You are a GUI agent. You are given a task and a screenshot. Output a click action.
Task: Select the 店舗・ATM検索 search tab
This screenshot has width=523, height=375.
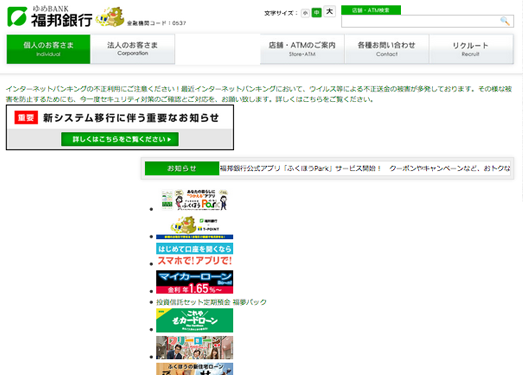point(371,10)
